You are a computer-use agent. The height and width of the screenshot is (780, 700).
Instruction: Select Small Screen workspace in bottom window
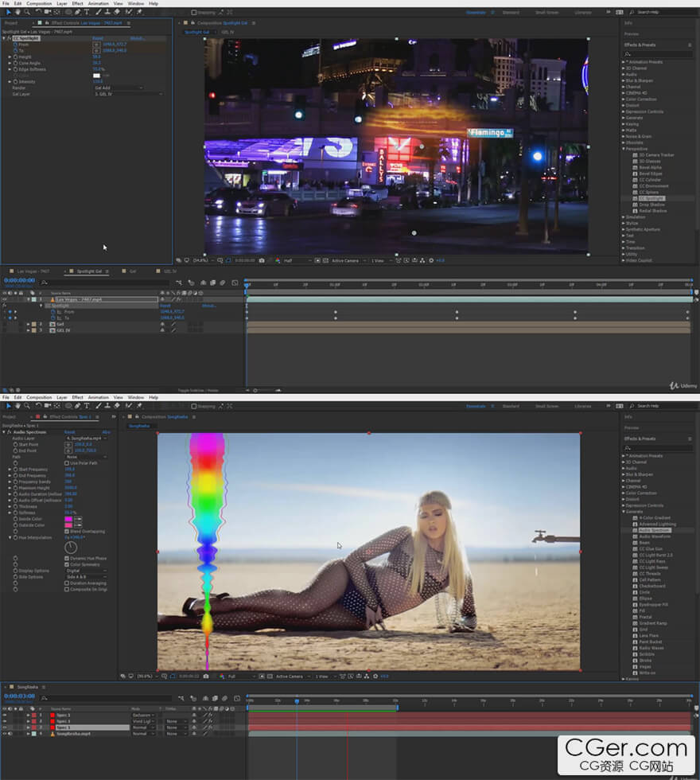[x=547, y=407]
